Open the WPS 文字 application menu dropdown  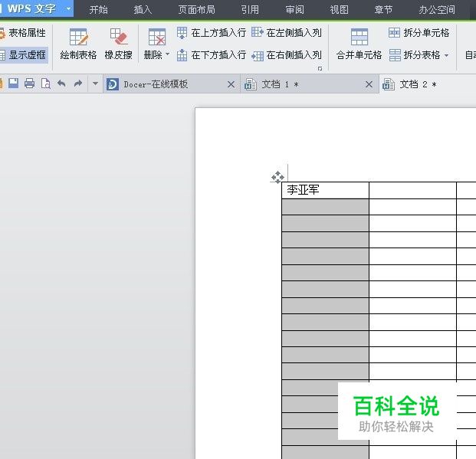click(x=69, y=8)
